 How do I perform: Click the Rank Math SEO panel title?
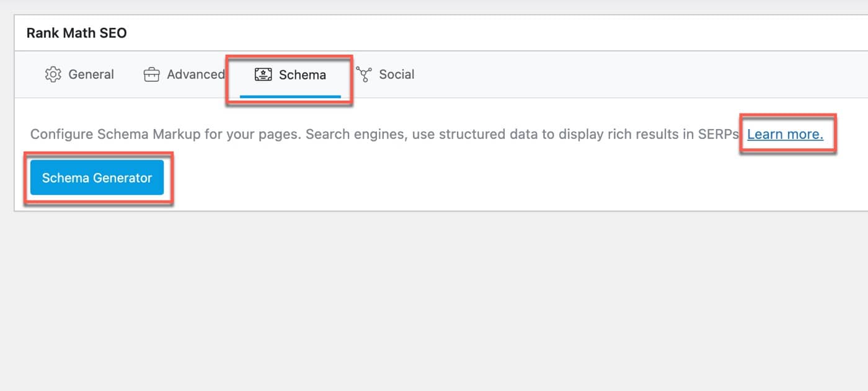coord(76,33)
